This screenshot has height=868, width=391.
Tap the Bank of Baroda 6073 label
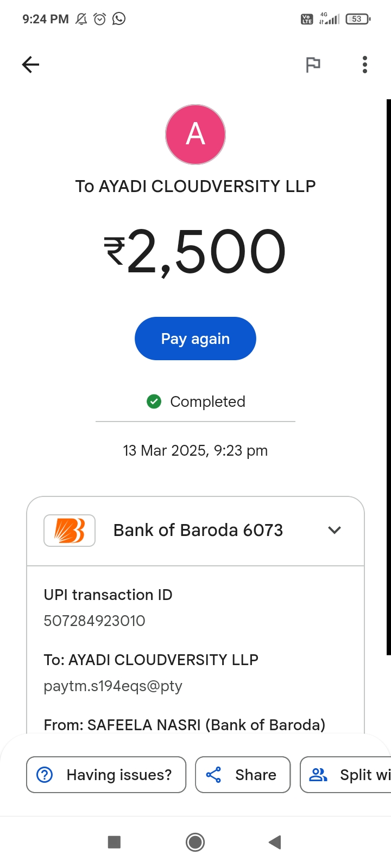click(x=198, y=530)
